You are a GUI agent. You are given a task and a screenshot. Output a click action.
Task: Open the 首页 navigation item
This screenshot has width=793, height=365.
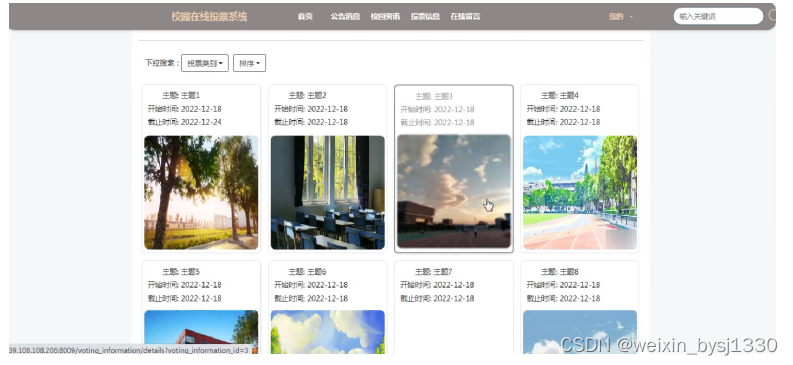pos(305,17)
